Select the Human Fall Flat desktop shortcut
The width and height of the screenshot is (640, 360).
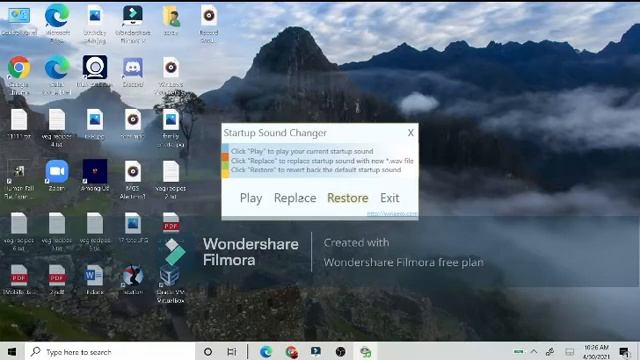[x=19, y=179]
